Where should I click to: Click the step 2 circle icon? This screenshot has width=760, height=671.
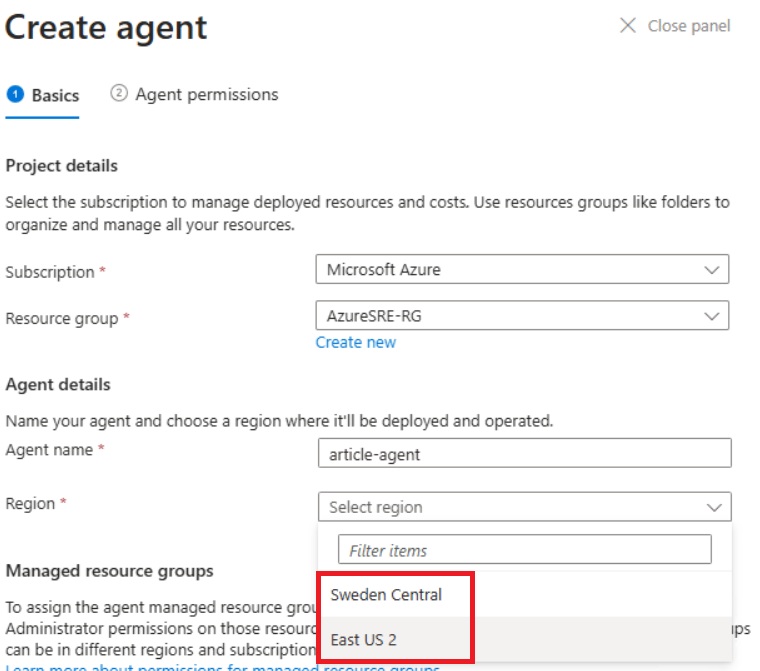119,94
